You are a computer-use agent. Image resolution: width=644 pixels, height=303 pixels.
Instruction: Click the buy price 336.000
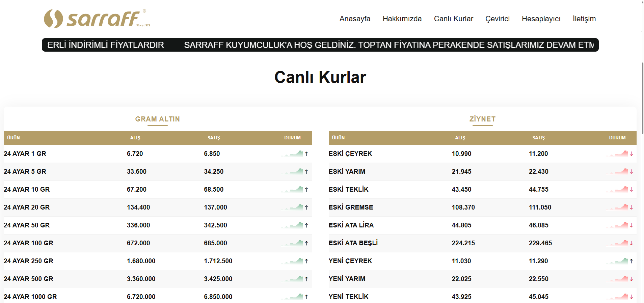point(138,225)
